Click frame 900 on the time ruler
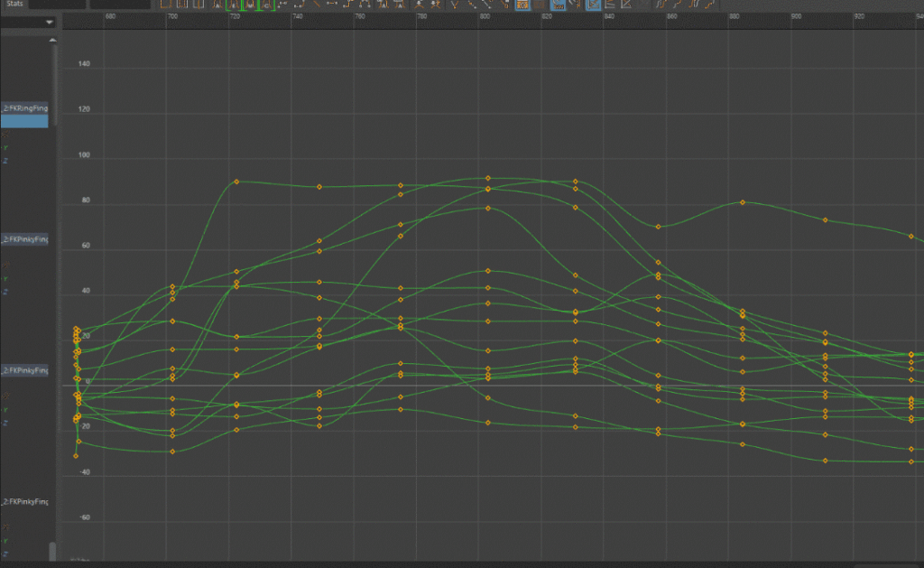The height and width of the screenshot is (568, 924). click(796, 16)
